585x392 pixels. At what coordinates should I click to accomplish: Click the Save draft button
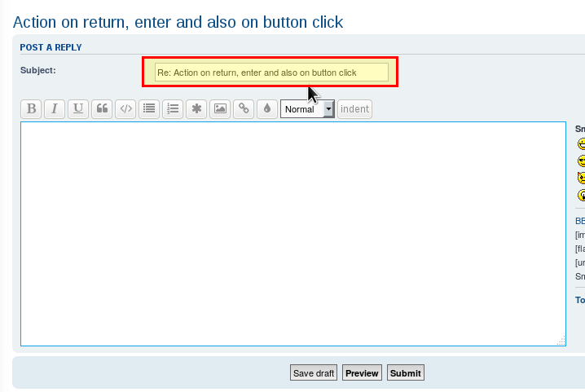[314, 373]
